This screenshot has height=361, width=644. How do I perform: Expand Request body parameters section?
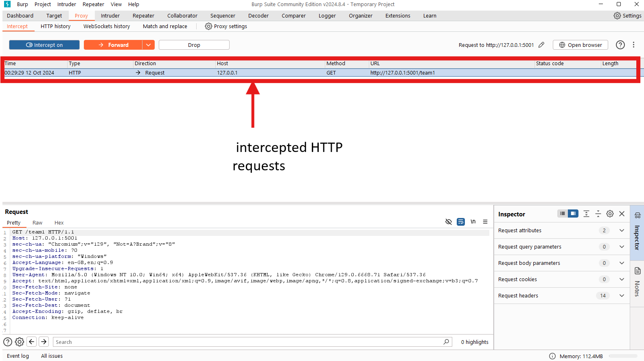622,263
